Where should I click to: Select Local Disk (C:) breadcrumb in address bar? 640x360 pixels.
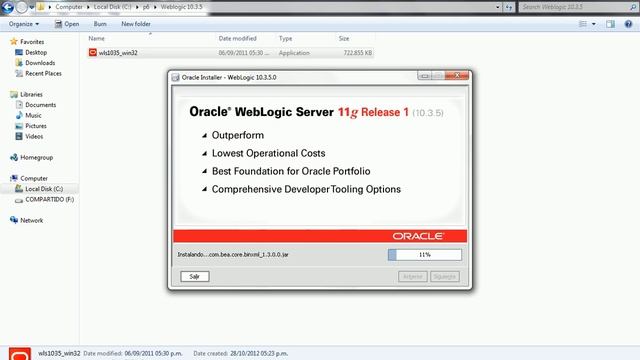(112, 7)
